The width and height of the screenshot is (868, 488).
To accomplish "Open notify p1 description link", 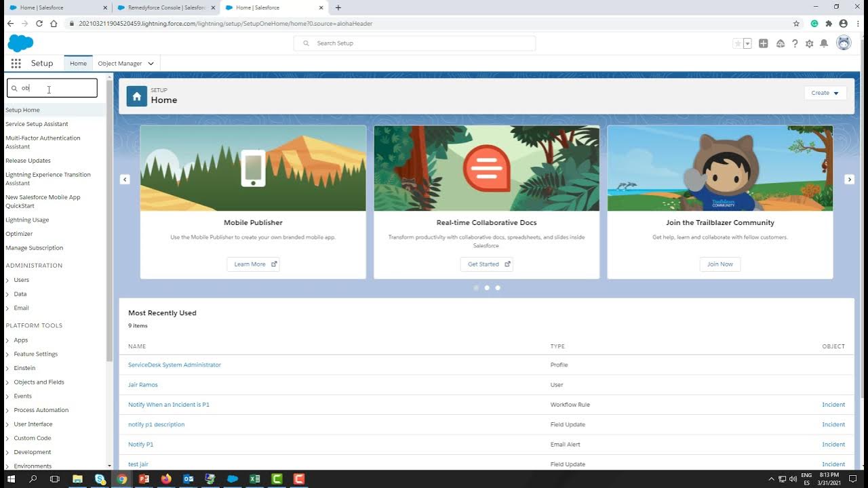I will pyautogui.click(x=156, y=424).
